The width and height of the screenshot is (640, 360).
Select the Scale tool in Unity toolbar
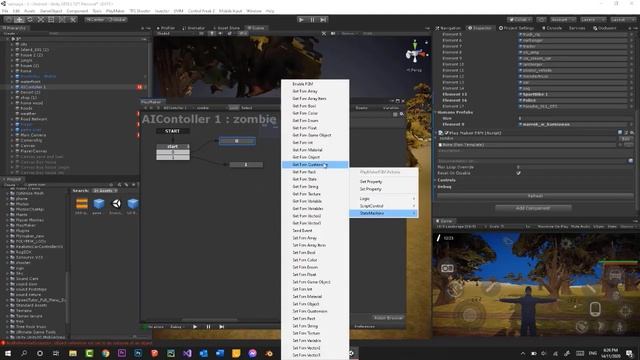click(40, 20)
